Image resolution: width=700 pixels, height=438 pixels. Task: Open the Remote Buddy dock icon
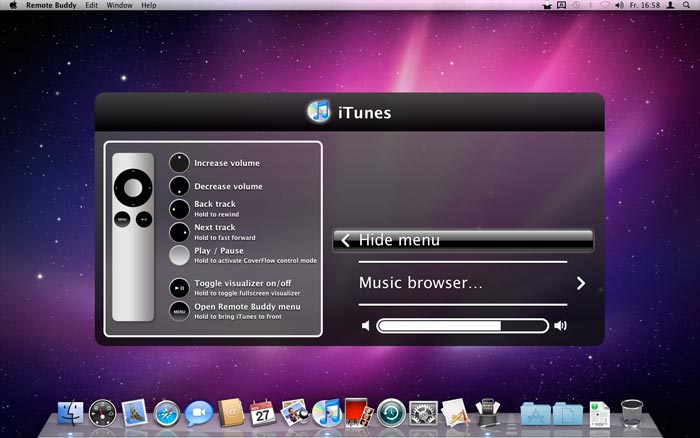(x=488, y=413)
